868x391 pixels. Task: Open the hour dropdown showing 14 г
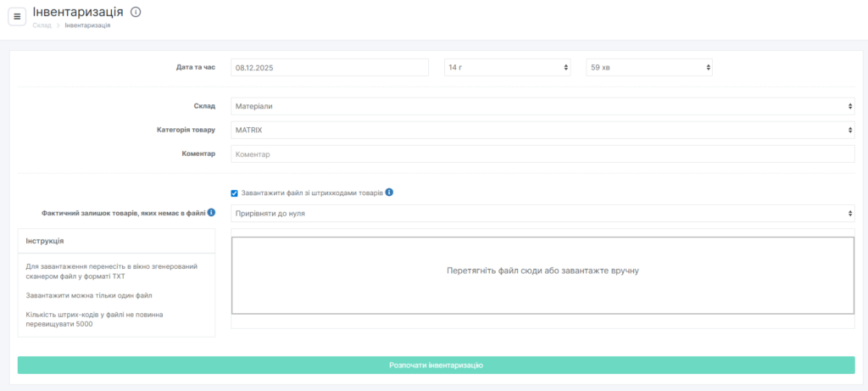tap(508, 67)
